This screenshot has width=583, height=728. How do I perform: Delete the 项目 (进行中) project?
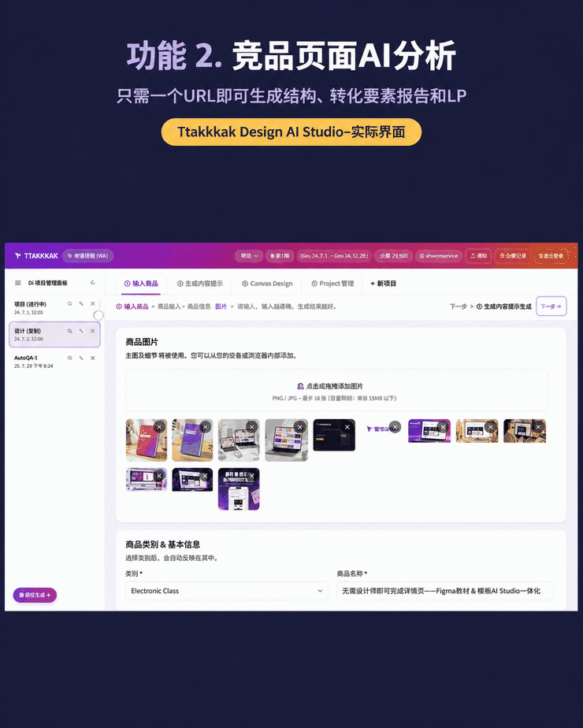tap(93, 303)
